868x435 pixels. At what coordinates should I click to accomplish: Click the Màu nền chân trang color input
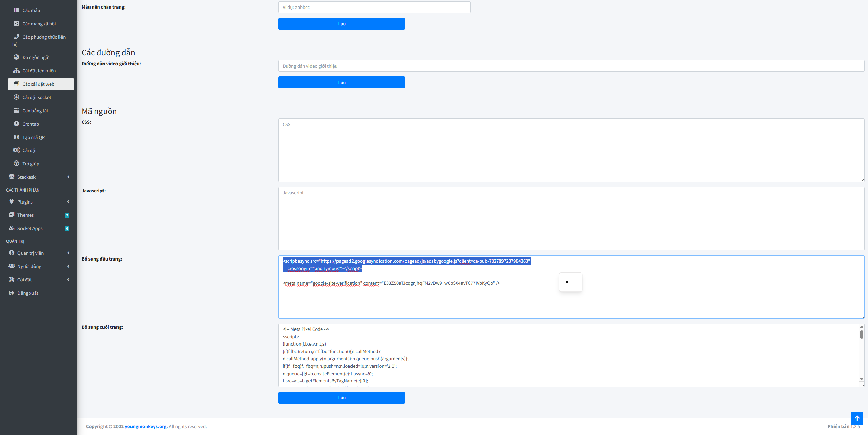(374, 7)
